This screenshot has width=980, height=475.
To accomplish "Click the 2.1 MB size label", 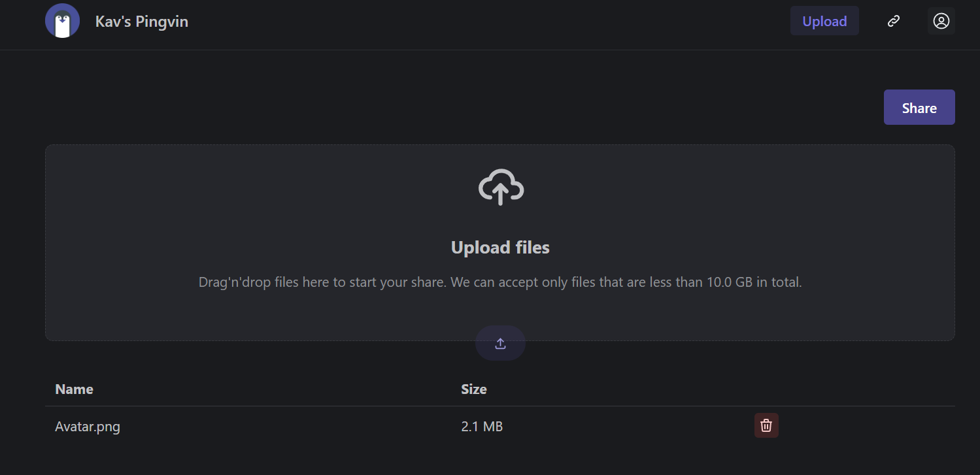I will point(482,426).
